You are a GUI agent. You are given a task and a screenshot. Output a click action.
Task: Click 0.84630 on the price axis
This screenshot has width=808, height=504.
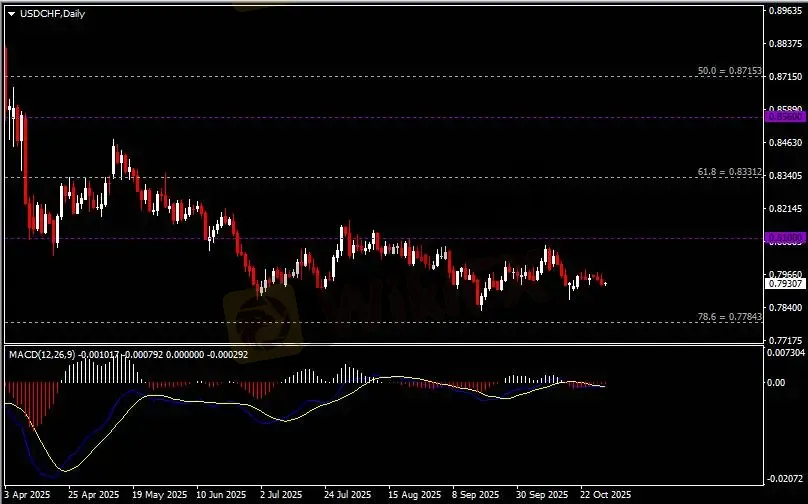pos(785,143)
